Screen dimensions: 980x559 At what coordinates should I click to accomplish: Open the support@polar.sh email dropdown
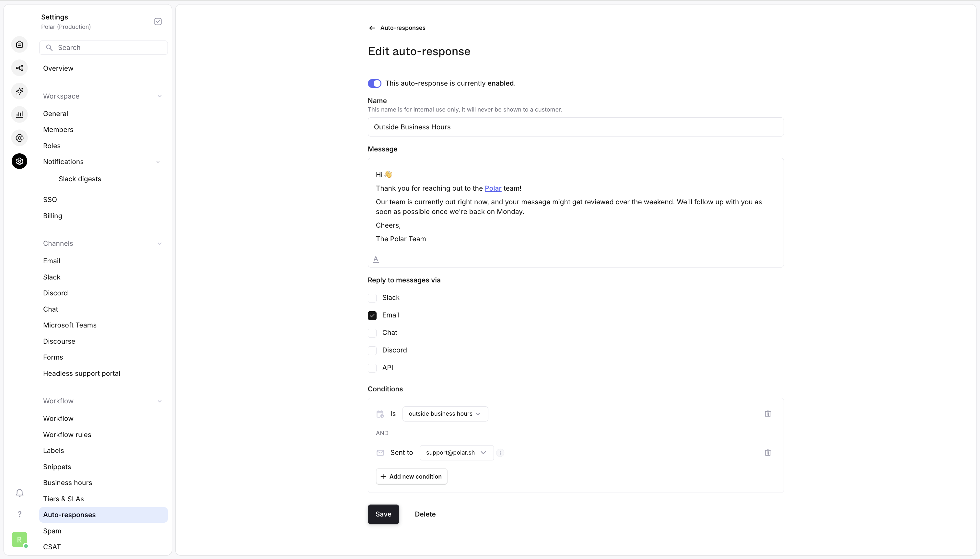(456, 453)
